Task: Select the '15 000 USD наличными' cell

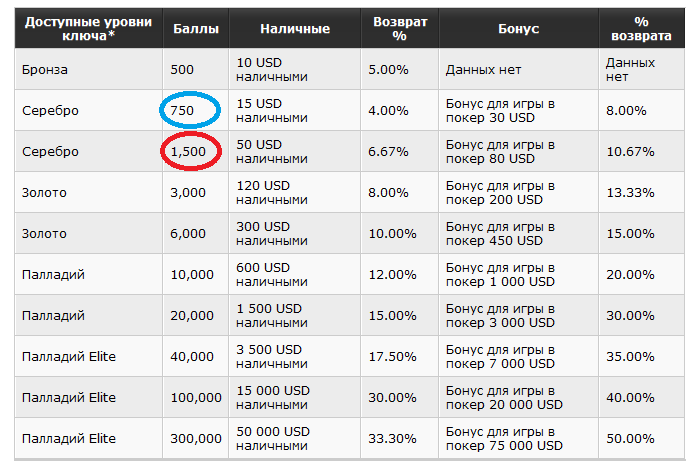Action: [x=275, y=397]
